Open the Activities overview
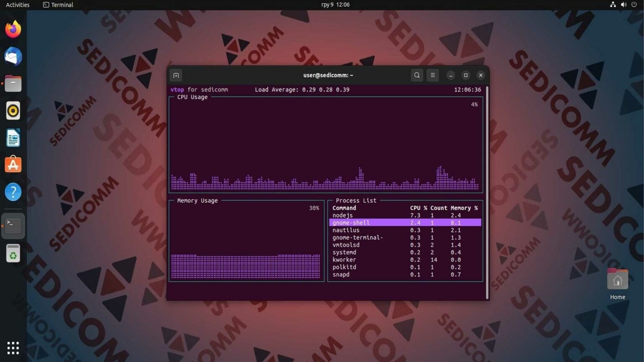This screenshot has width=644, height=362. [18, 5]
